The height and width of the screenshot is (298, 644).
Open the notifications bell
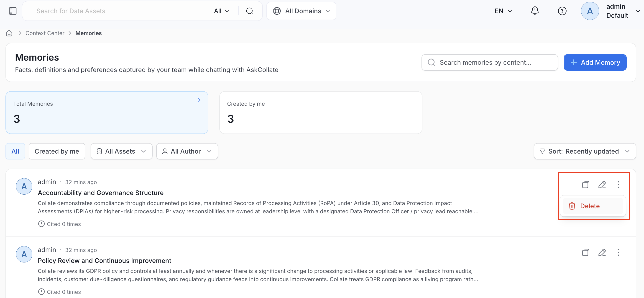tap(535, 11)
